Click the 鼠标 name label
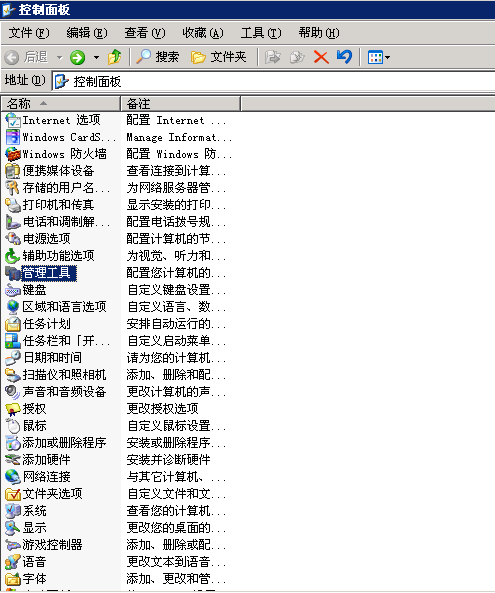This screenshot has height=593, width=495. (x=34, y=425)
